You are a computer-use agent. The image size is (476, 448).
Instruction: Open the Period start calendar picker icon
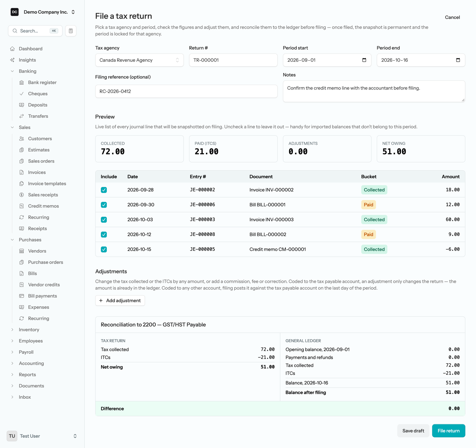click(x=364, y=60)
